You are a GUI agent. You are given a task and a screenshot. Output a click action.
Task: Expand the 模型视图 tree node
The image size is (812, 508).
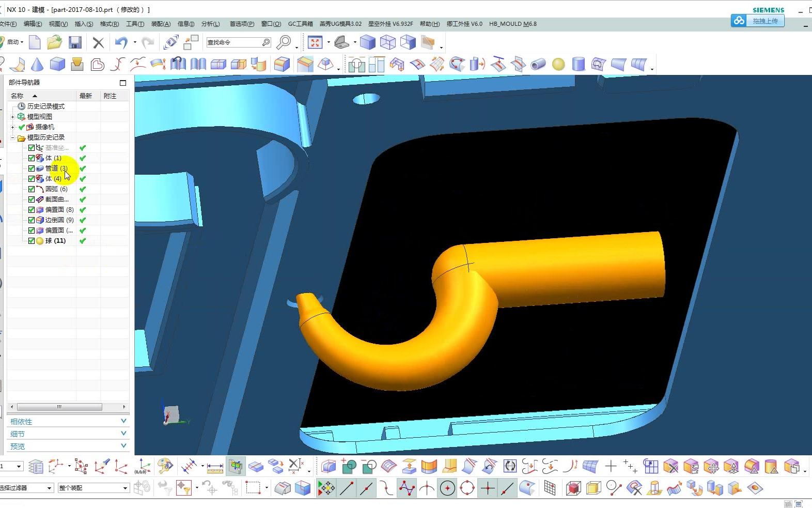tap(13, 117)
